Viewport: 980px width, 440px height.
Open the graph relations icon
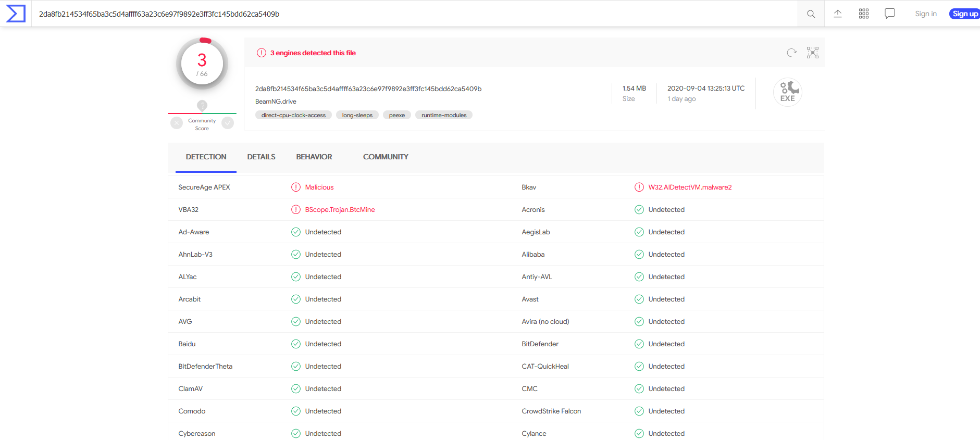(x=813, y=53)
